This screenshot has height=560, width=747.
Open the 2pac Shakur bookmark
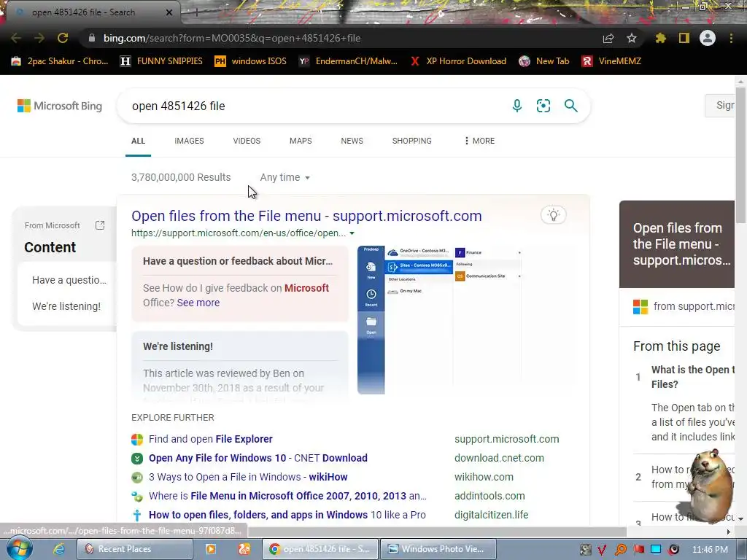60,61
